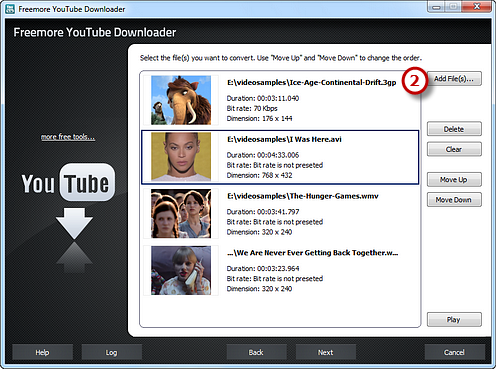Close the Freemore YouTube Downloader window
The height and width of the screenshot is (369, 496).
point(477,7)
